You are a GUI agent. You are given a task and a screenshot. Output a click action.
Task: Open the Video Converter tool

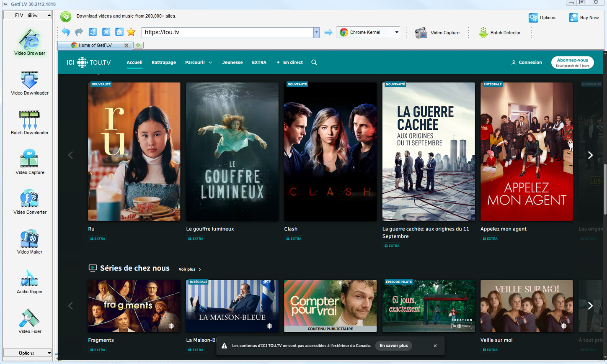[x=30, y=202]
